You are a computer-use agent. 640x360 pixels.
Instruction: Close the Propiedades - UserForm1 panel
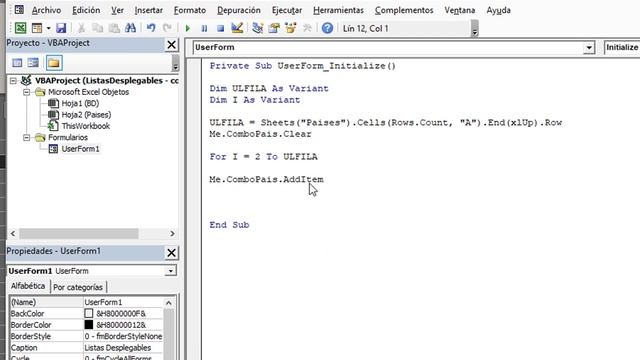(171, 253)
